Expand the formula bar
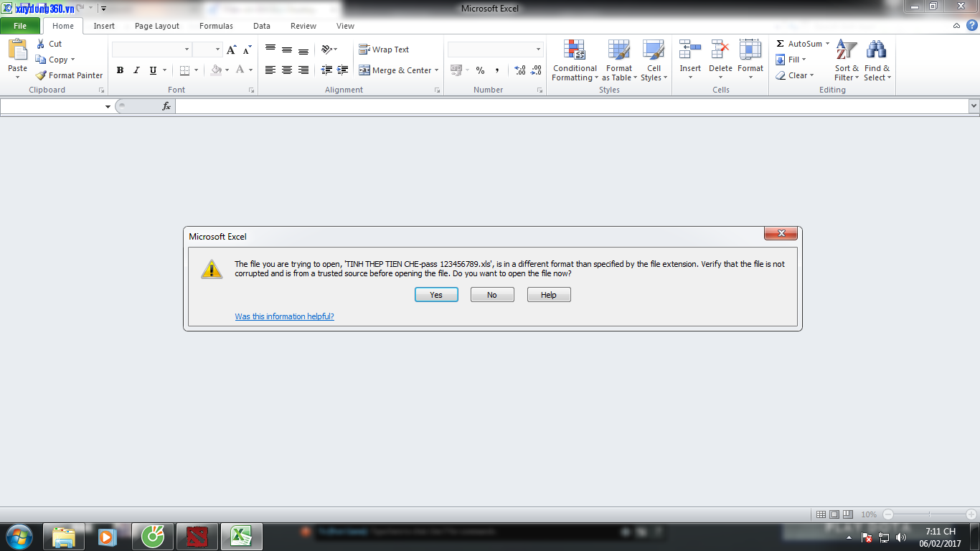The image size is (980, 551). (974, 106)
